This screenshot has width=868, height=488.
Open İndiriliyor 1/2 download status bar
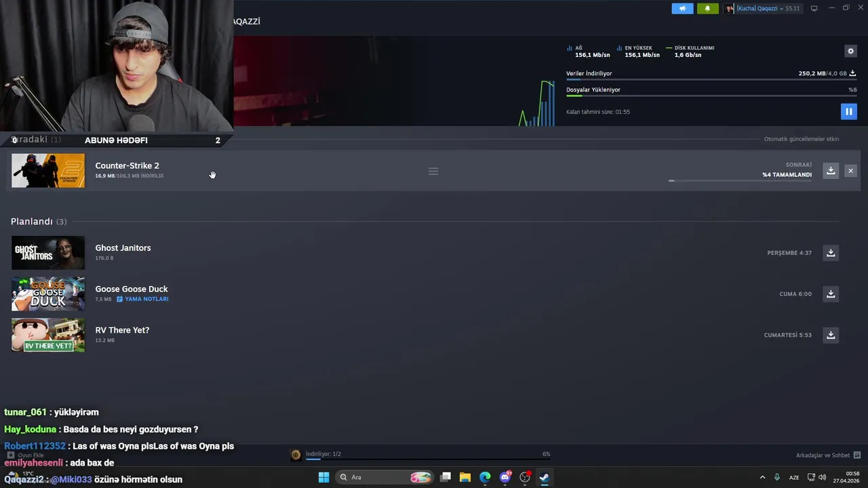pos(428,455)
